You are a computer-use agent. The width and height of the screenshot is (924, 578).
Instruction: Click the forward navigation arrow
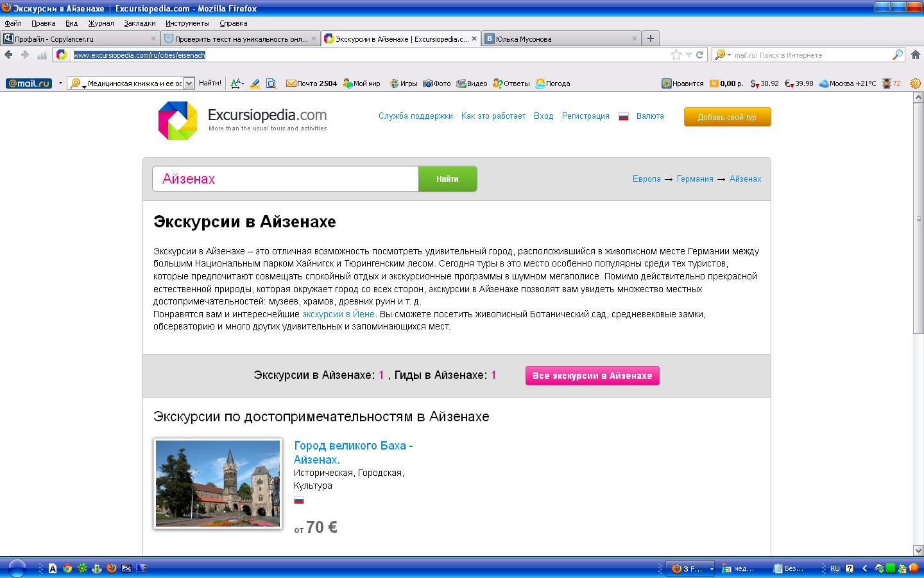26,55
